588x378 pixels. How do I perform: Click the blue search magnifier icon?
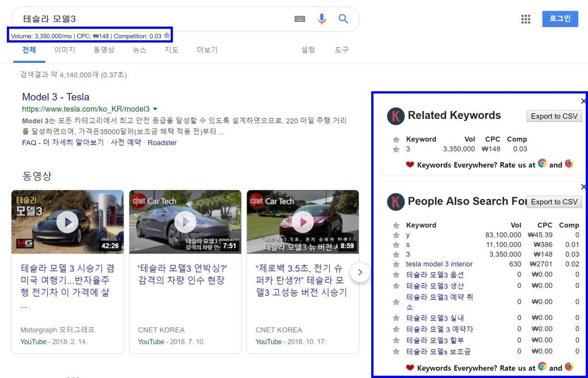(343, 19)
